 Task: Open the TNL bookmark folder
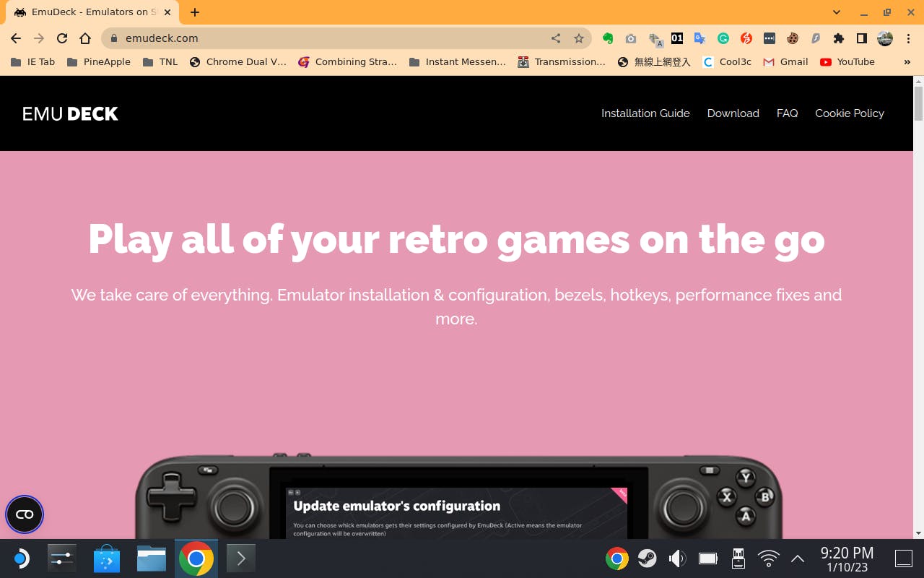[x=160, y=62]
